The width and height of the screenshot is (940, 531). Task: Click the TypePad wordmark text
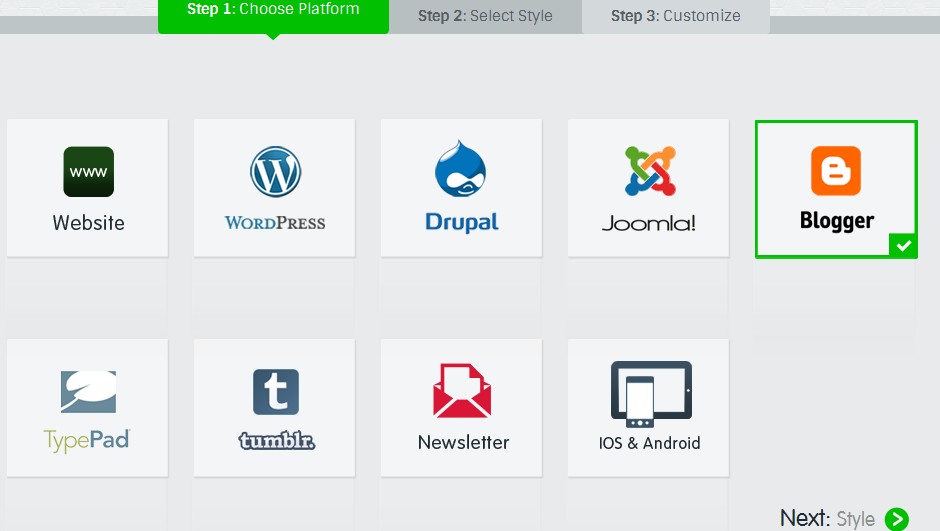pos(87,441)
